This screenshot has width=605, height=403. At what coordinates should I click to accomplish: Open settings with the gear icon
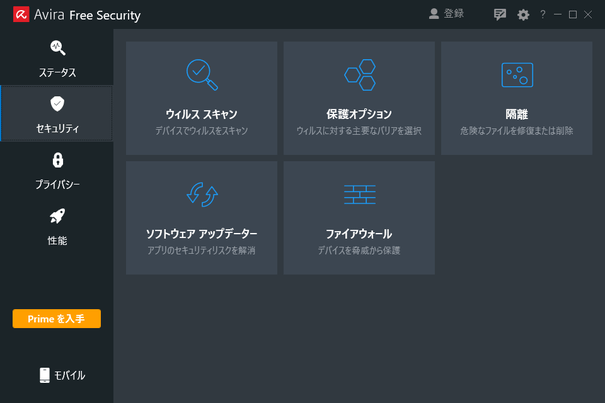tap(523, 15)
